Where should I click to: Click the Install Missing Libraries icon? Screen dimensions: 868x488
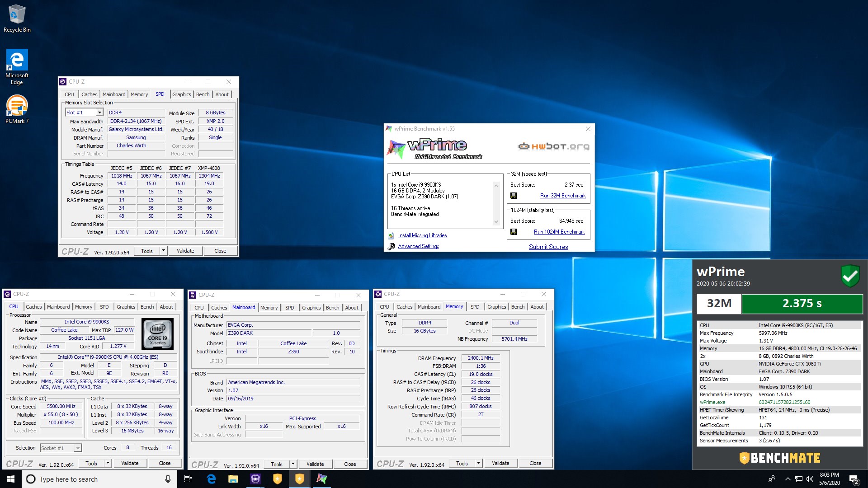[391, 235]
